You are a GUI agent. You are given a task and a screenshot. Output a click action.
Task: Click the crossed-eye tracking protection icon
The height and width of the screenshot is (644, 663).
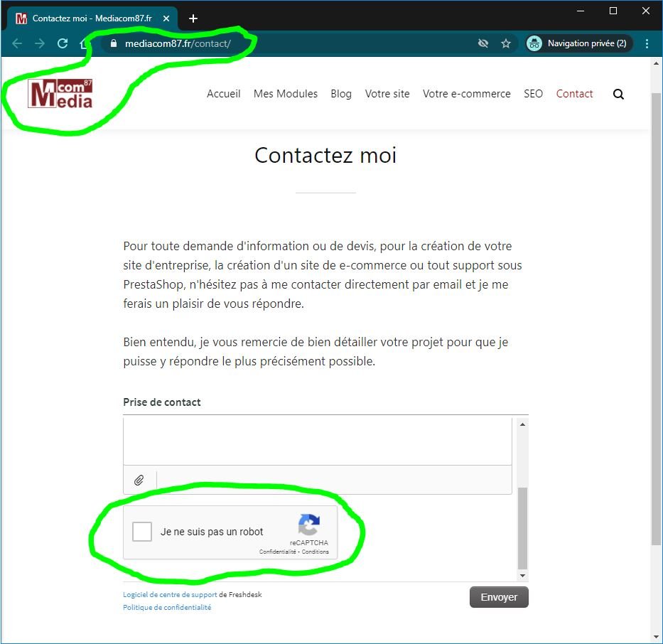pos(483,43)
